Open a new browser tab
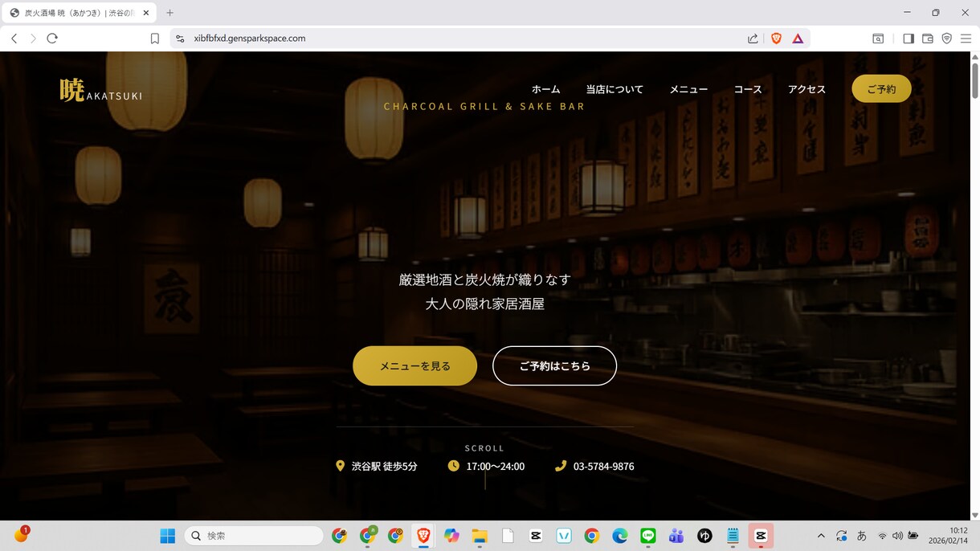Screen dimensions: 980x551 170,13
